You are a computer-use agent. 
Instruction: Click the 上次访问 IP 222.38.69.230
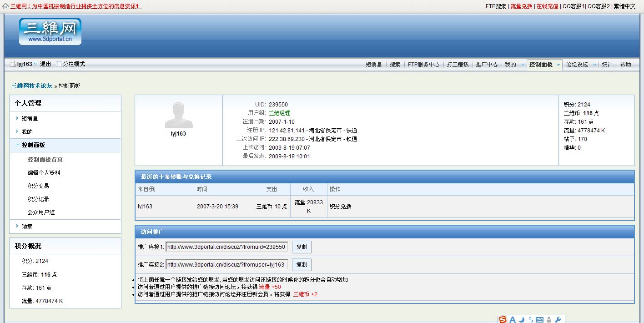(x=287, y=139)
